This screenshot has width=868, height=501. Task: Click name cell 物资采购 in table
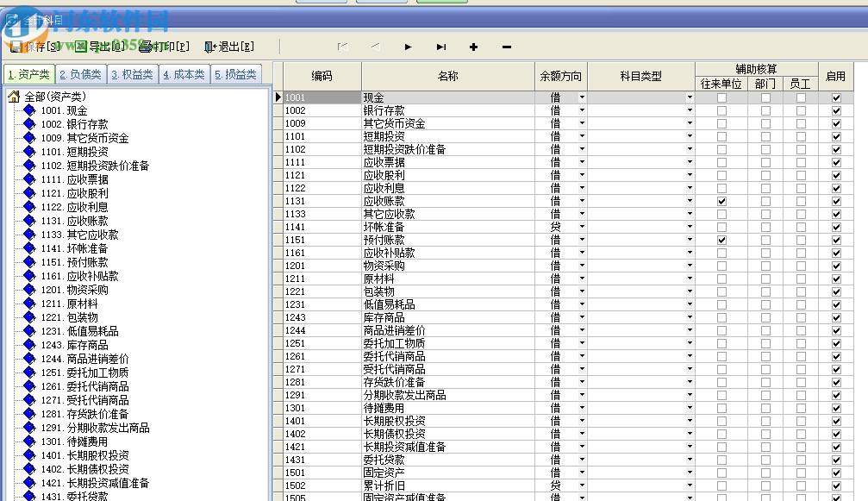448,266
